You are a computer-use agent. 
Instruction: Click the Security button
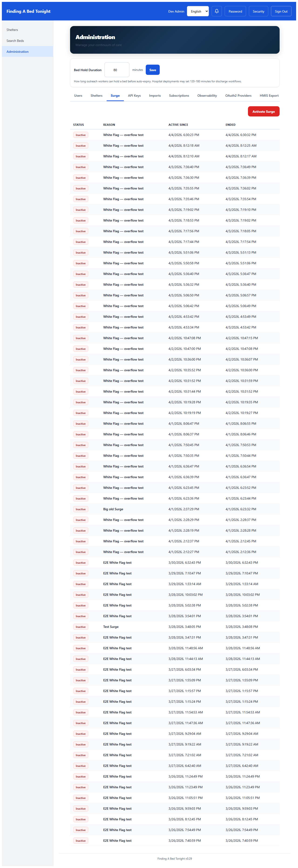point(258,11)
